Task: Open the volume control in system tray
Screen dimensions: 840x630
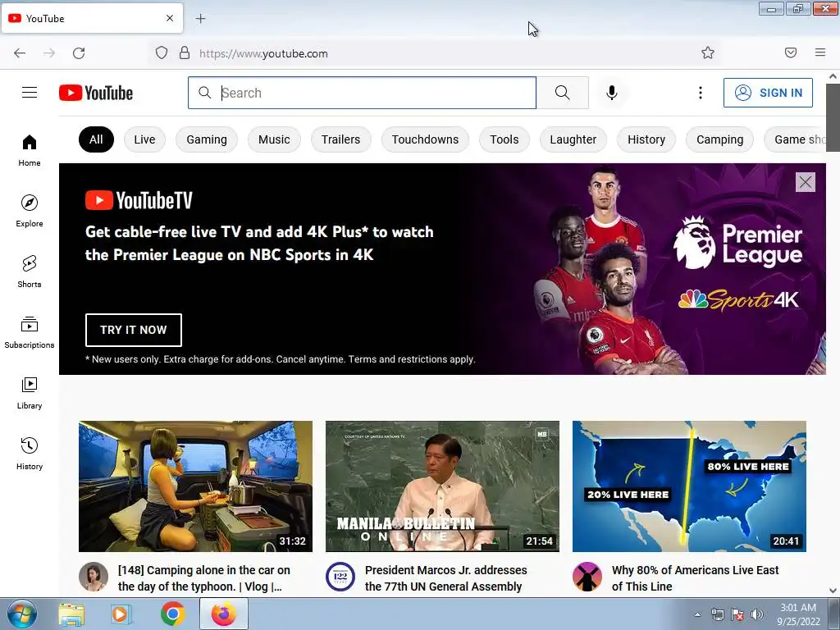Action: coord(757,614)
